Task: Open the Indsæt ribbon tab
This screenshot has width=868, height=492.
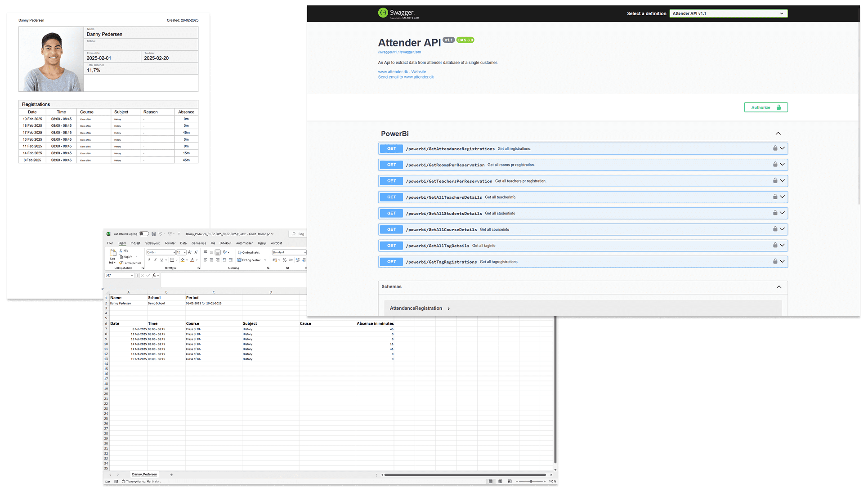Action: [135, 243]
